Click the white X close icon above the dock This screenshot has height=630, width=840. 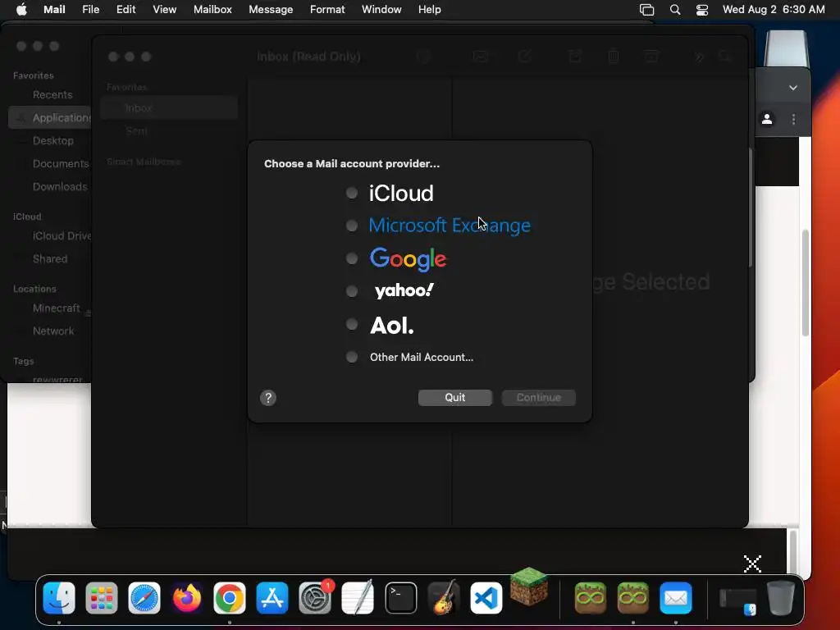pos(752,564)
